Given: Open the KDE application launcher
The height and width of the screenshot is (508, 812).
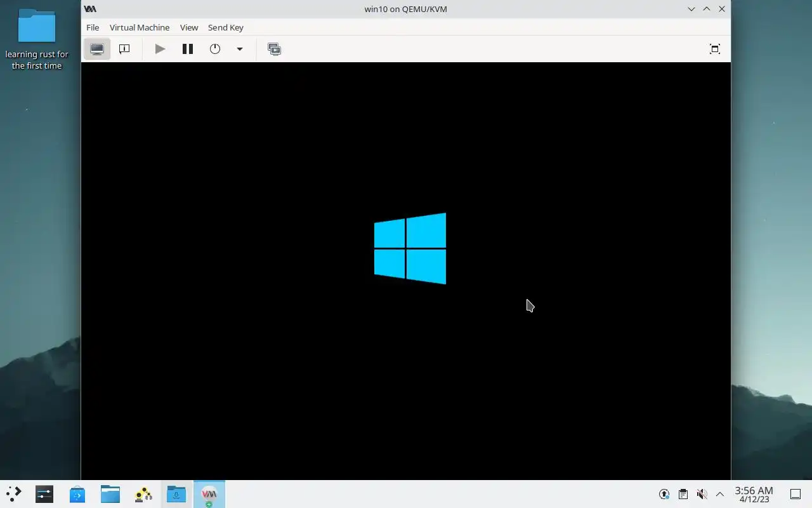Looking at the screenshot, I should [x=13, y=494].
